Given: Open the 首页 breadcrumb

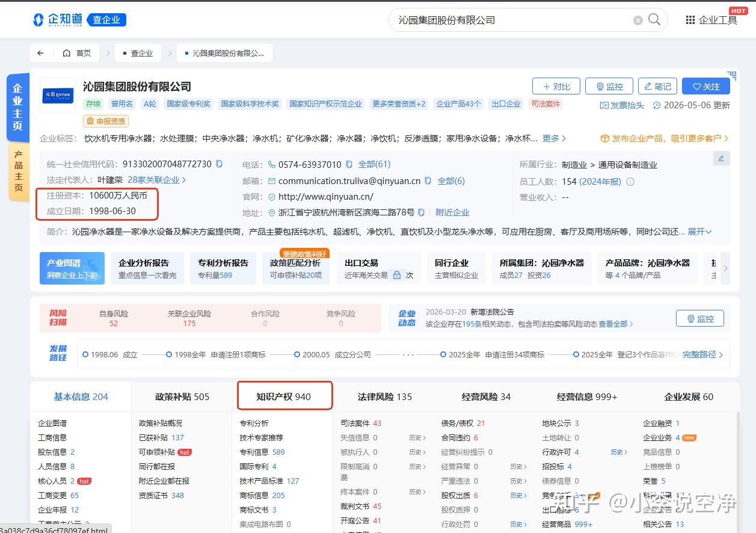Looking at the screenshot, I should [76, 53].
